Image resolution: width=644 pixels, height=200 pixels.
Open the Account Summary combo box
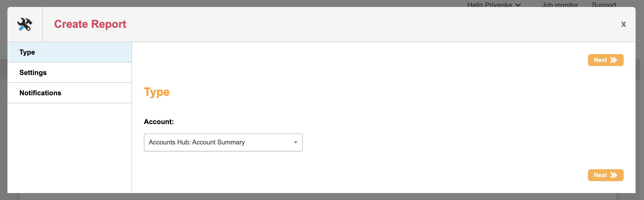(223, 142)
